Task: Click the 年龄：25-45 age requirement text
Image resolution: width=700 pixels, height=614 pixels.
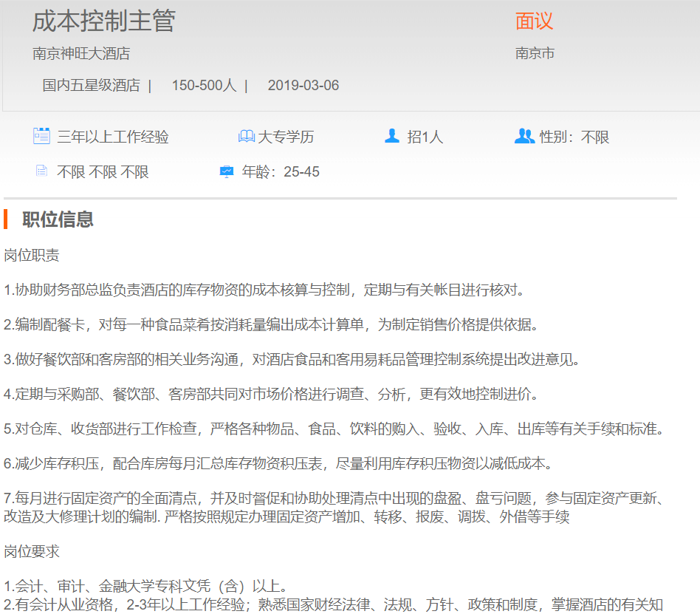Action: [x=281, y=172]
